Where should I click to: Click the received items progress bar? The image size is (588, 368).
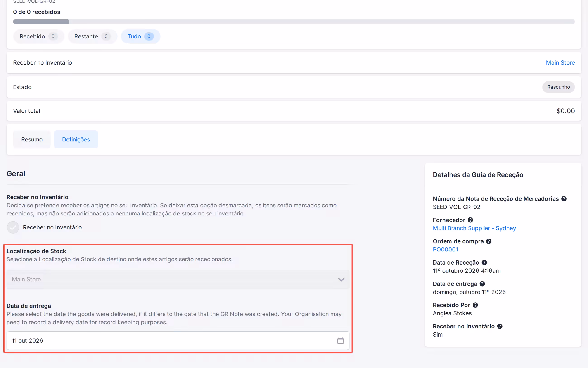click(294, 22)
